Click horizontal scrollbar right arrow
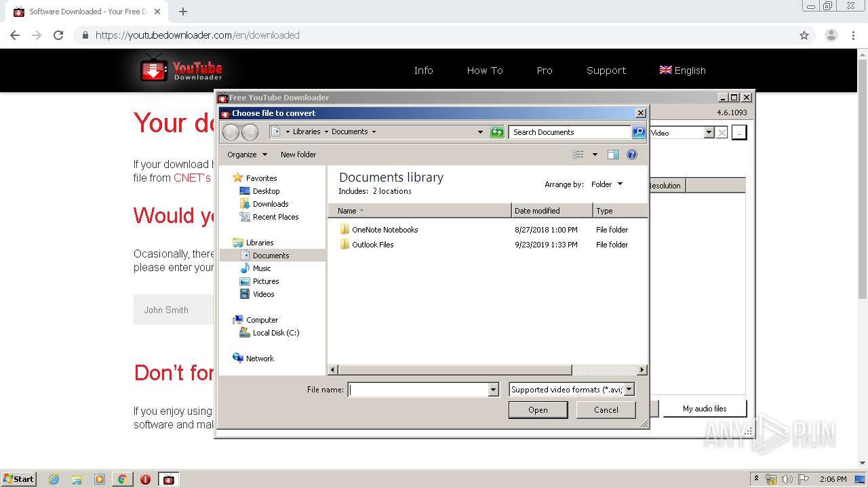Image resolution: width=868 pixels, height=488 pixels. [642, 370]
